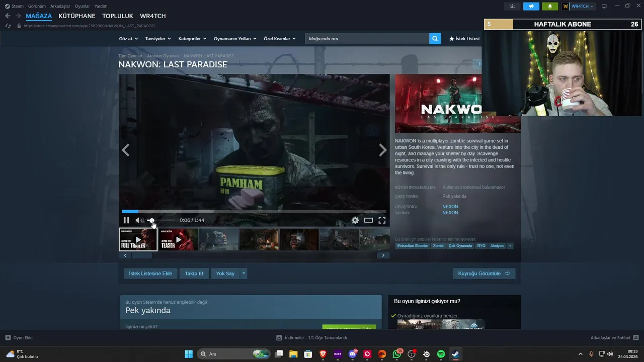Open the Göz at dropdown menu
Screen dimensions: 644x362
click(128, 39)
